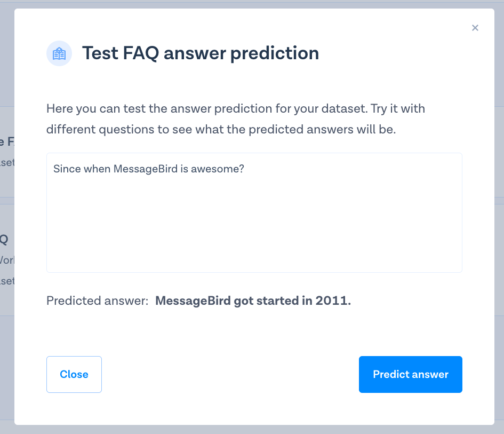The height and width of the screenshot is (434, 504).
Task: Click the "different questions to see" description line
Action: (x=221, y=130)
